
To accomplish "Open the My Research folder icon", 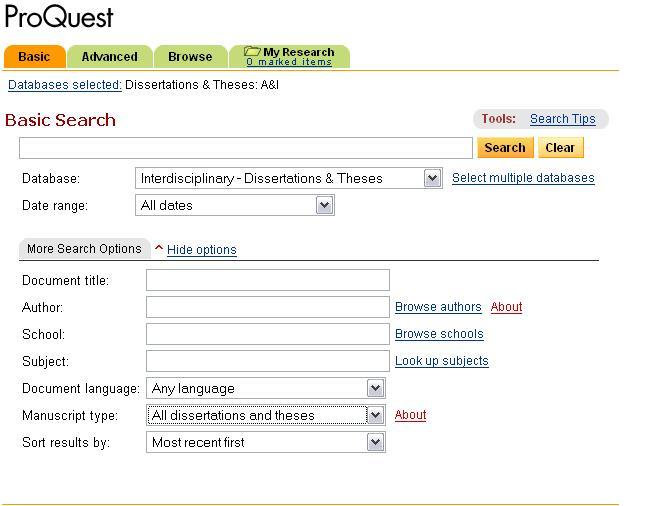I will tap(252, 51).
